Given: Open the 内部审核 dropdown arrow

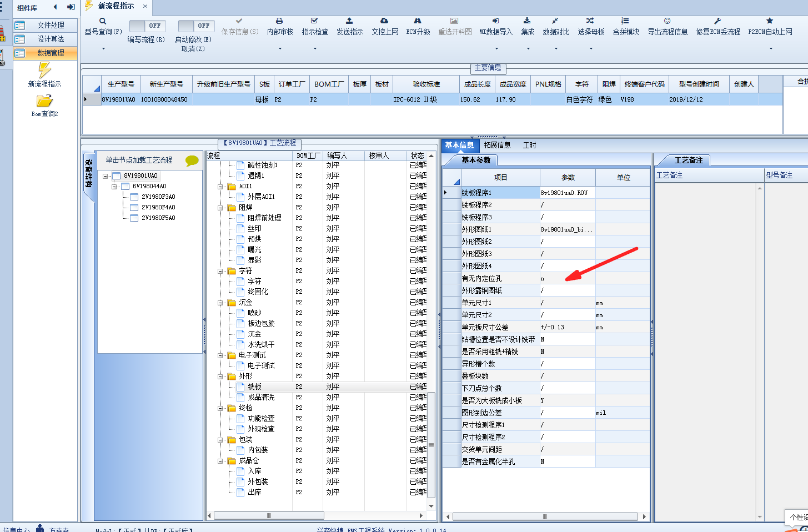Looking at the screenshot, I should pyautogui.click(x=280, y=49).
